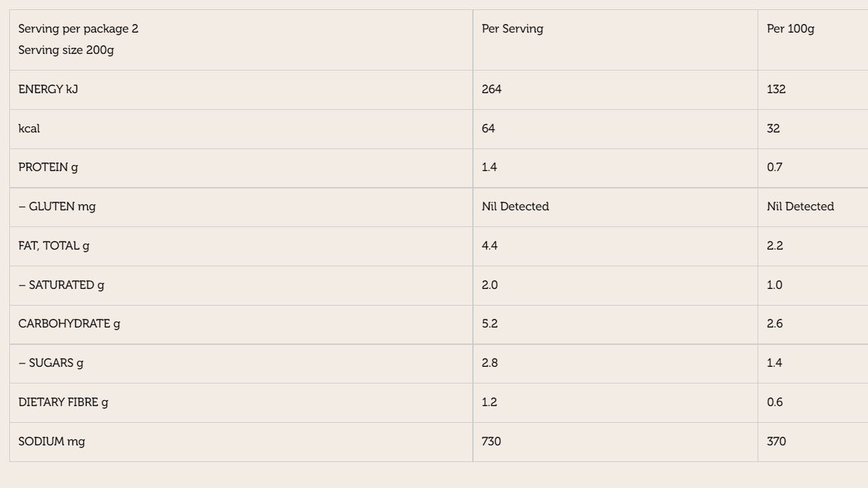Image resolution: width=868 pixels, height=488 pixels.
Task: Select the "Serving size 200g" text
Action: [66, 51]
